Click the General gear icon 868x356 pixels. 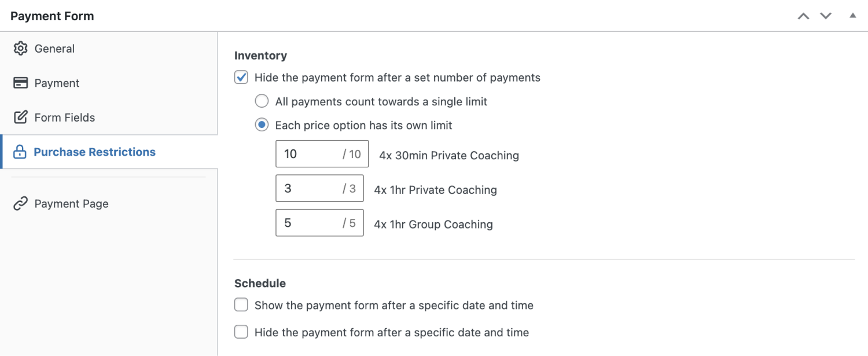(x=20, y=49)
